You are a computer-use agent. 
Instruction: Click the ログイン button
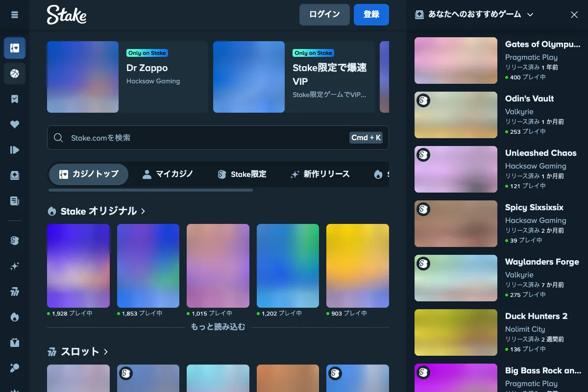pos(324,15)
